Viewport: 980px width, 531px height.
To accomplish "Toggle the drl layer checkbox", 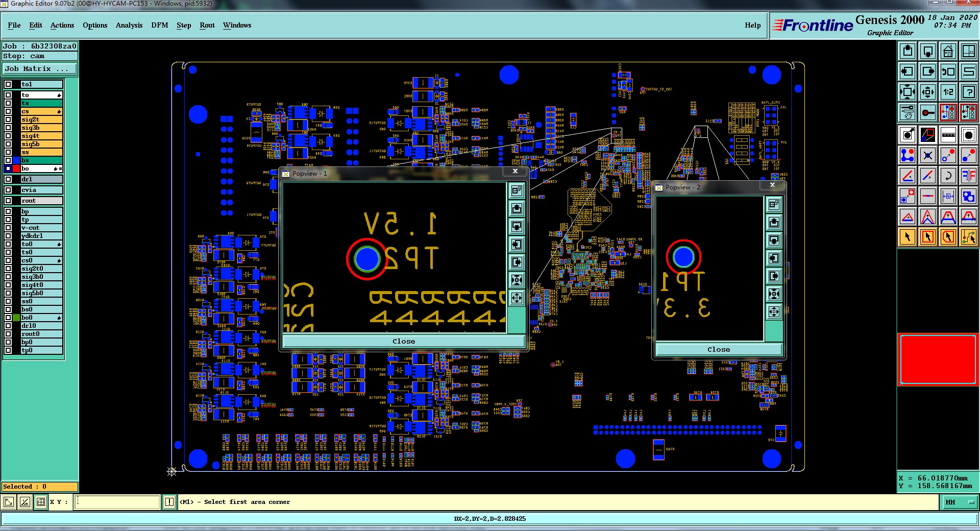I will tap(8, 179).
